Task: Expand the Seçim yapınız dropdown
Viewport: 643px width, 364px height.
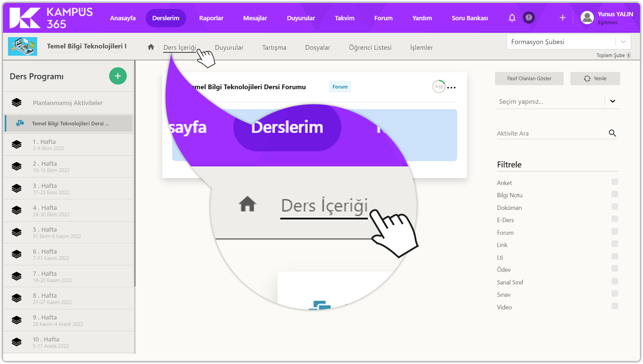Action: (x=612, y=101)
